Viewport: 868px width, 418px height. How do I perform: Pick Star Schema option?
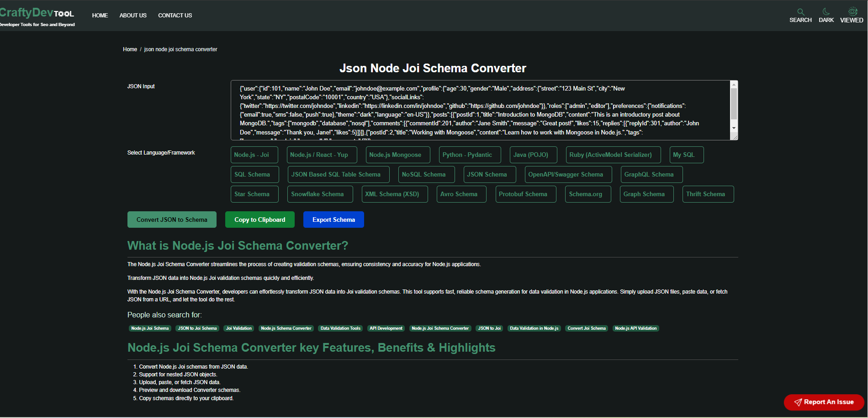point(255,194)
